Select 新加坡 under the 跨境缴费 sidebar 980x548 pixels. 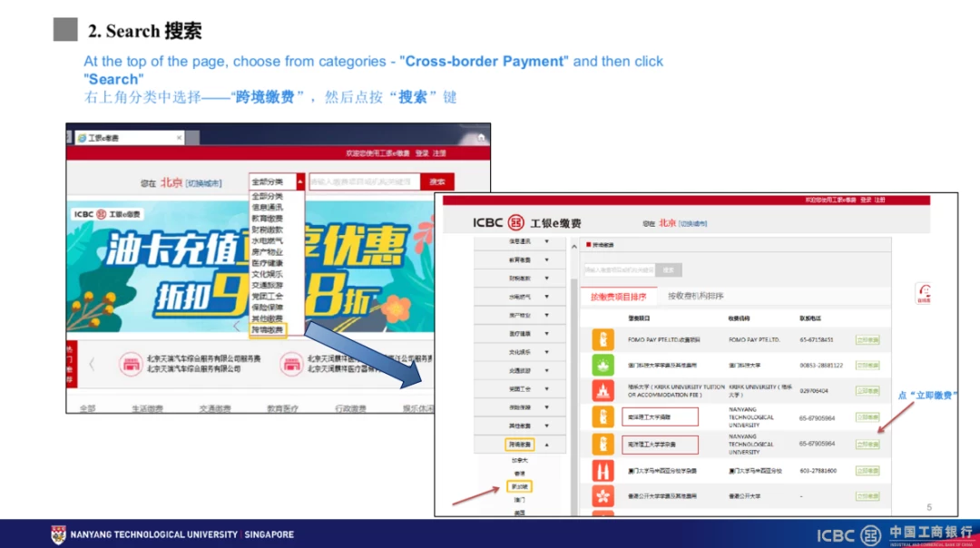(519, 487)
